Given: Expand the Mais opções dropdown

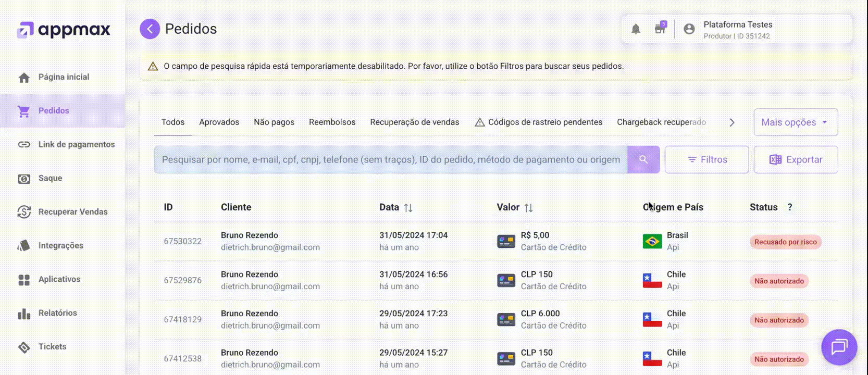Looking at the screenshot, I should tap(795, 122).
